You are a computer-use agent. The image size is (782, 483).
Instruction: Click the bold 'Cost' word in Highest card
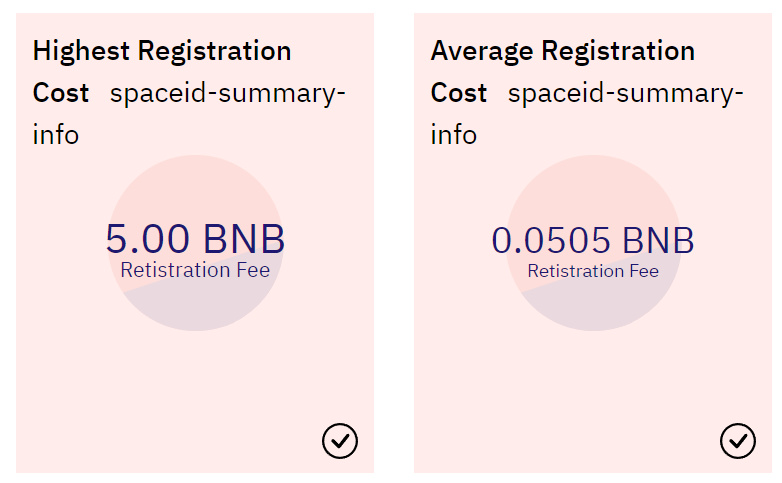[x=61, y=93]
